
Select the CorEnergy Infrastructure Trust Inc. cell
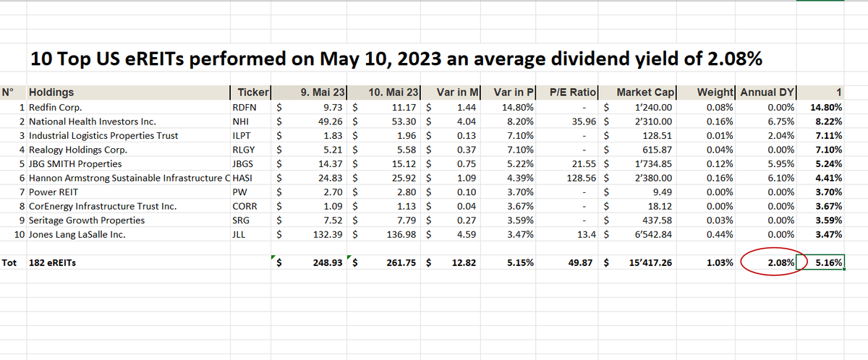127,206
